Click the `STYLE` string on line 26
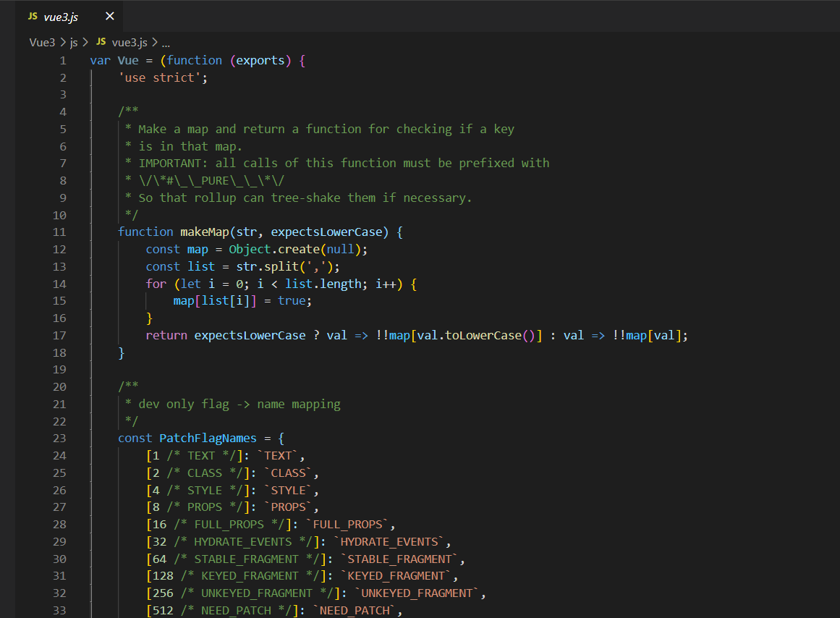 click(x=288, y=491)
